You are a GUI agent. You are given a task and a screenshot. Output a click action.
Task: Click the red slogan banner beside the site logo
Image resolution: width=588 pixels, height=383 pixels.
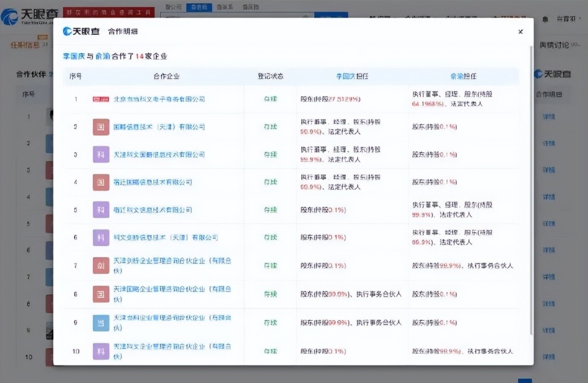[109, 12]
